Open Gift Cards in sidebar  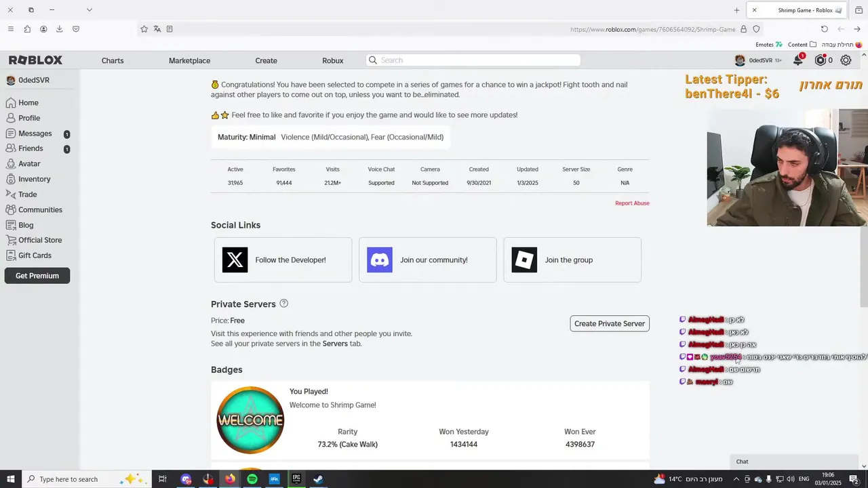click(x=35, y=256)
